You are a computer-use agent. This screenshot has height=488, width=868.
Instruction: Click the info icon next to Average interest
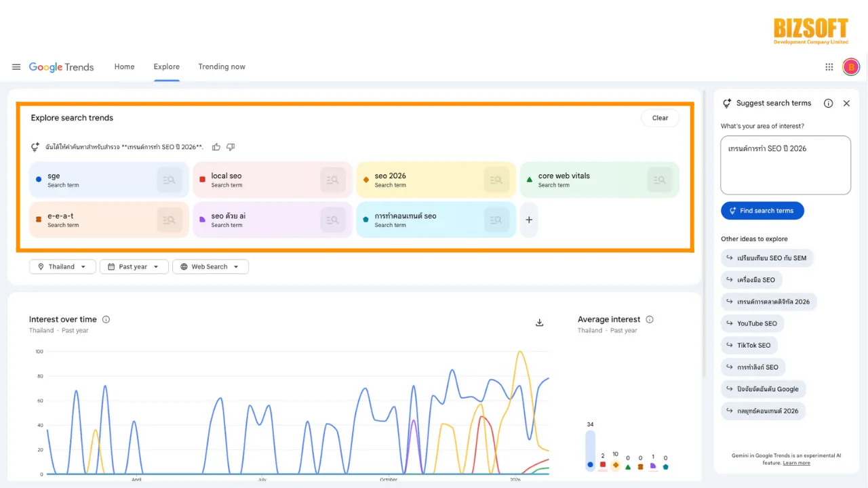click(649, 319)
